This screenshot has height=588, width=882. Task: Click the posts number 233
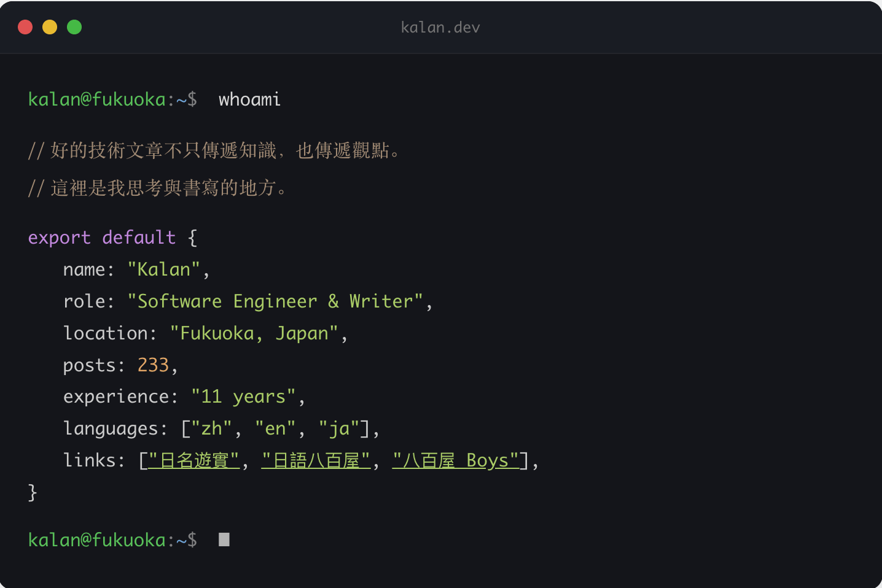153,365
